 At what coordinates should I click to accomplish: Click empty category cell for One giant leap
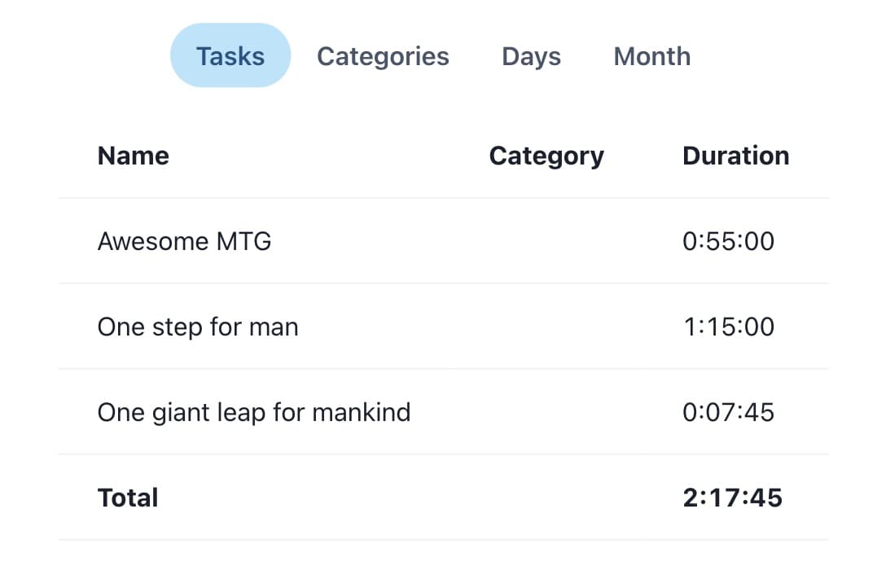pos(546,412)
